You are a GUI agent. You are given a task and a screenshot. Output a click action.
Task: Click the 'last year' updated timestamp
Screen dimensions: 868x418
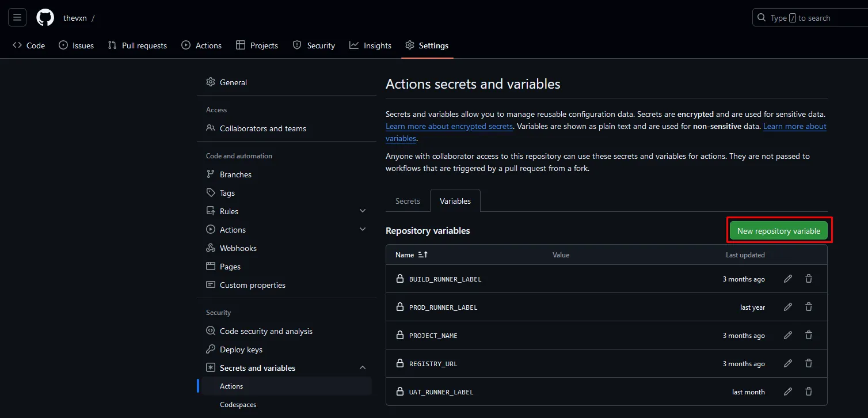tap(752, 307)
